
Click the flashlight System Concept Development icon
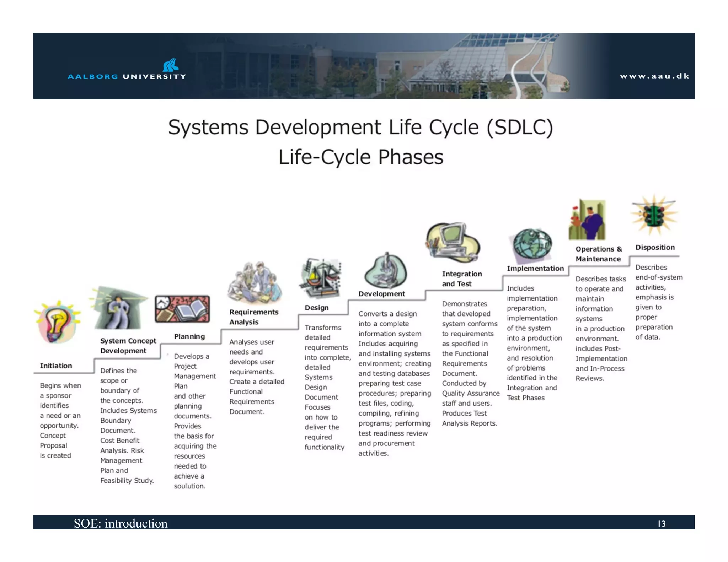tap(119, 308)
